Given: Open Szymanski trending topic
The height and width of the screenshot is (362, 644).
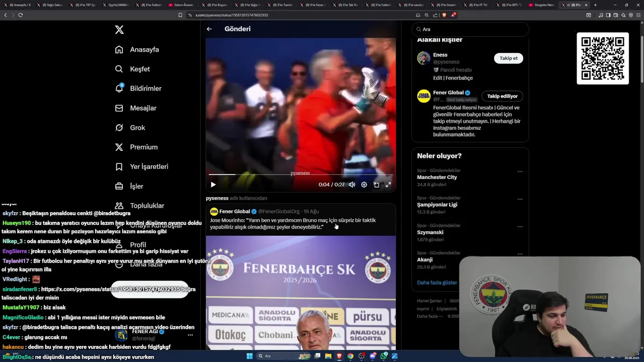Looking at the screenshot, I should 430,232.
